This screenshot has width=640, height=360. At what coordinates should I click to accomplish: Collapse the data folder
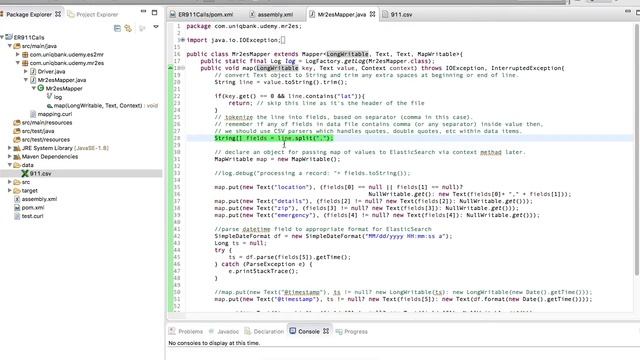10,165
